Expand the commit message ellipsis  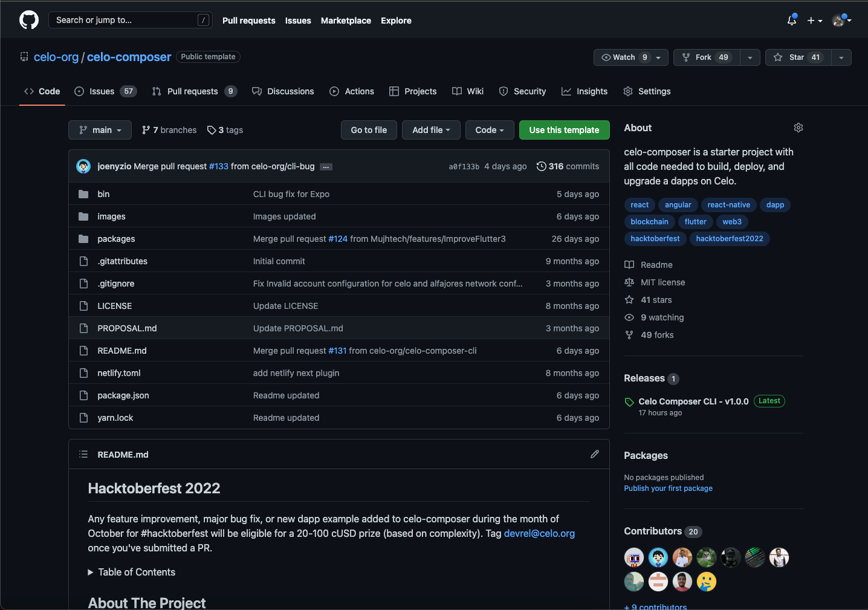pyautogui.click(x=326, y=167)
